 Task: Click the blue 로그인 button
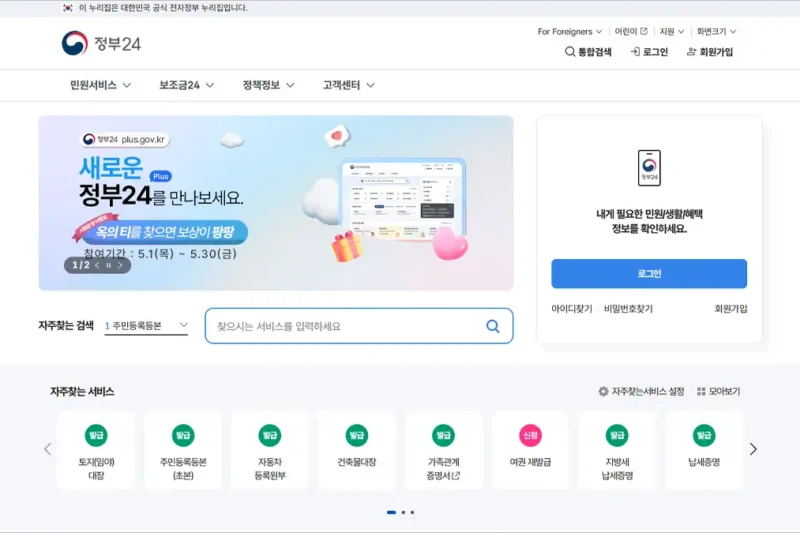[649, 273]
